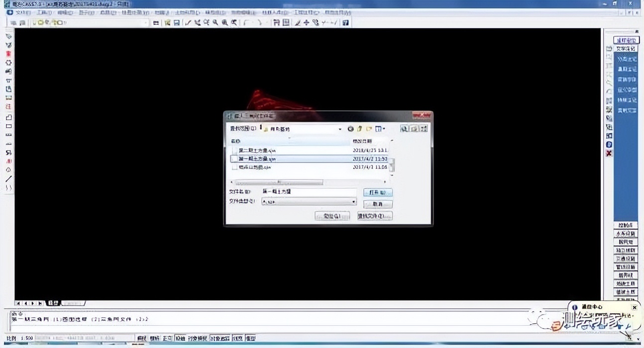Viewport: 644px width, 348px height.
Task: Switch to the 模型 tab below the canvas
Action: click(53, 303)
